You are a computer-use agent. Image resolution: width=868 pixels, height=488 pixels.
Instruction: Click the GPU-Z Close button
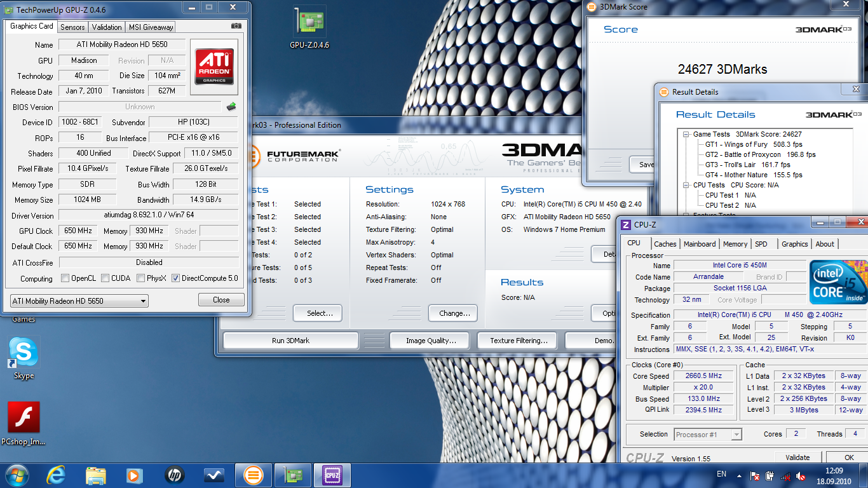point(221,300)
